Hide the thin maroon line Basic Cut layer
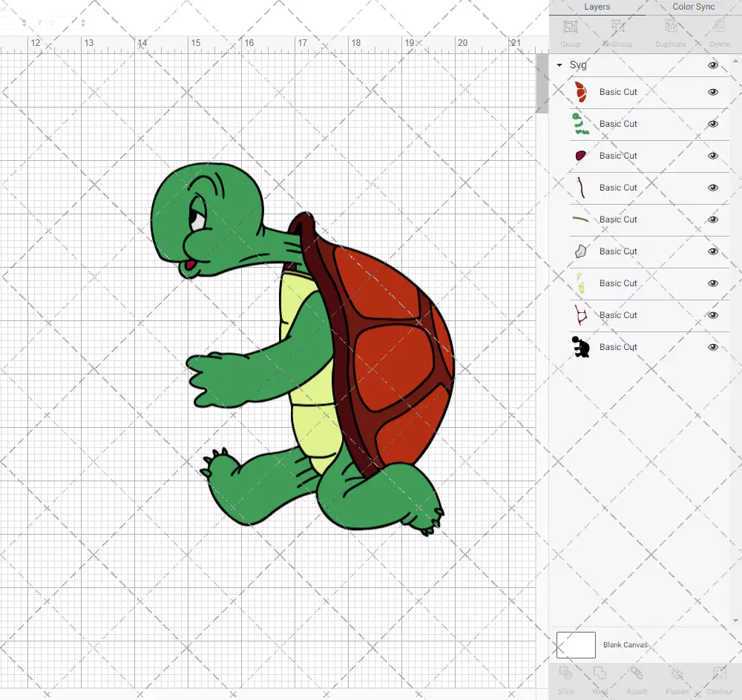Viewport: 742px width, 700px height. tap(712, 188)
